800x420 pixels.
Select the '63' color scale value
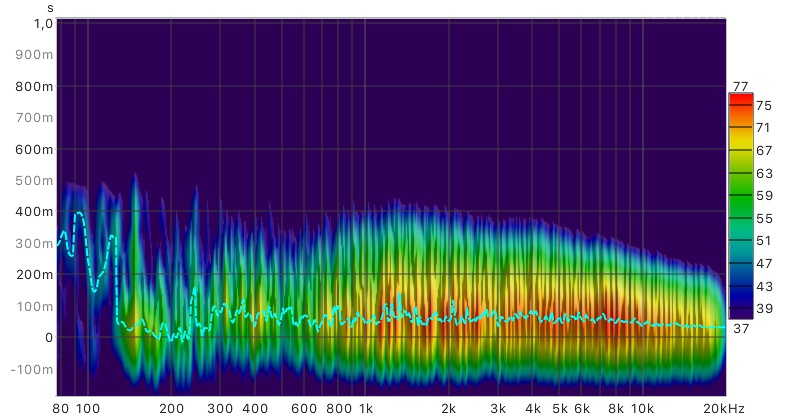764,174
